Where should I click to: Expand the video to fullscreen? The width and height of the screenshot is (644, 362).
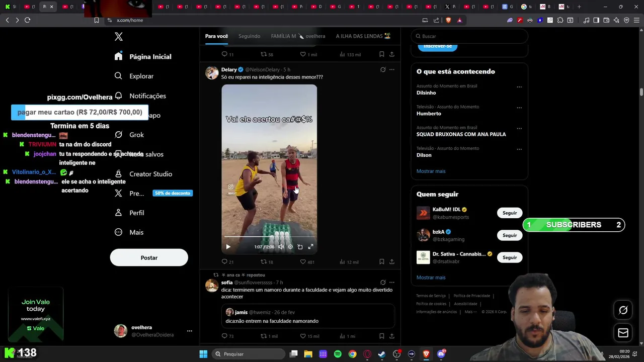point(310,247)
